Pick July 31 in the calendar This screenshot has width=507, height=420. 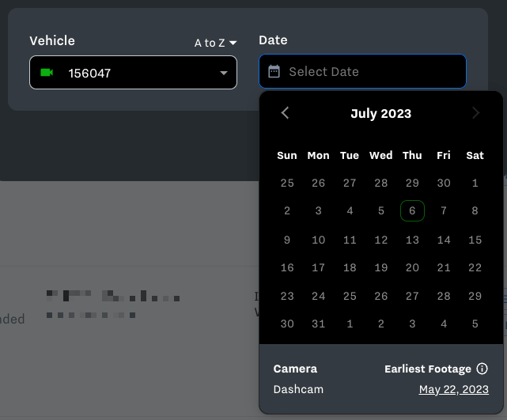pyautogui.click(x=318, y=324)
